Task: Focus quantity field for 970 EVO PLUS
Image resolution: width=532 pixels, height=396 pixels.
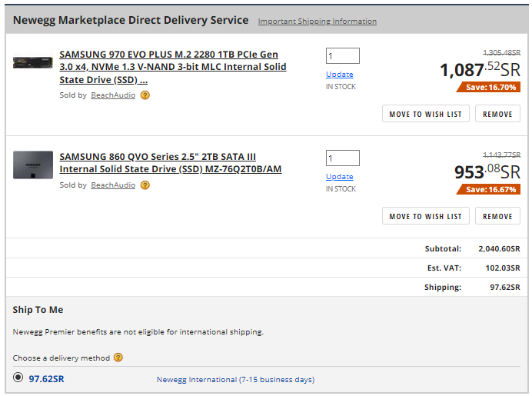Action: pos(343,55)
